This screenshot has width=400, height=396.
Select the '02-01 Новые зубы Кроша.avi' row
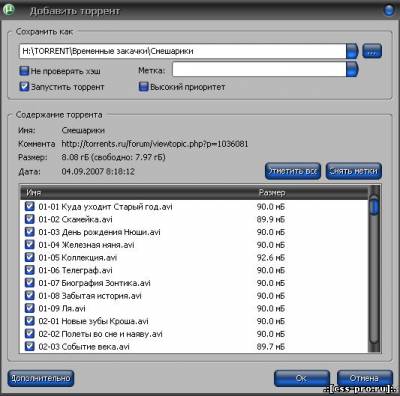click(x=195, y=321)
